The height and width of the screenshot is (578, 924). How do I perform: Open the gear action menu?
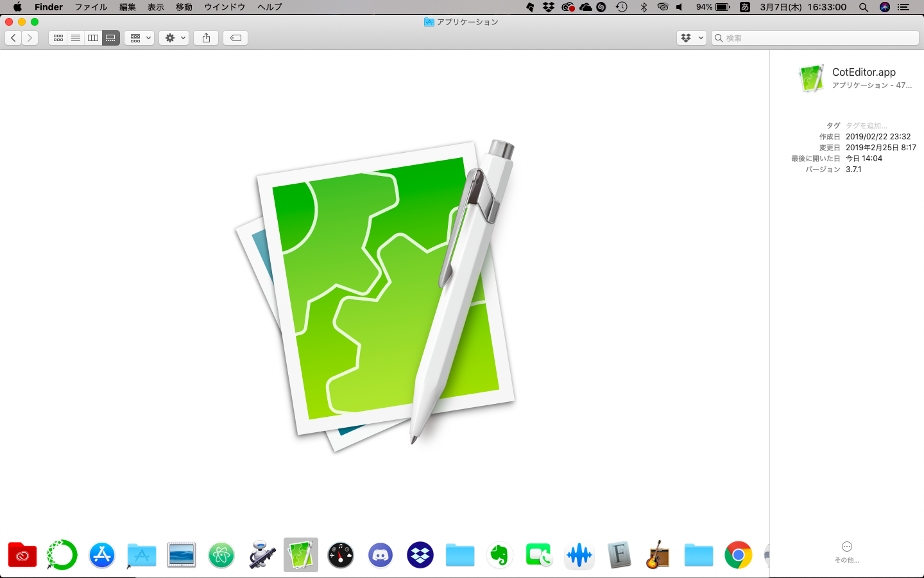[174, 38]
